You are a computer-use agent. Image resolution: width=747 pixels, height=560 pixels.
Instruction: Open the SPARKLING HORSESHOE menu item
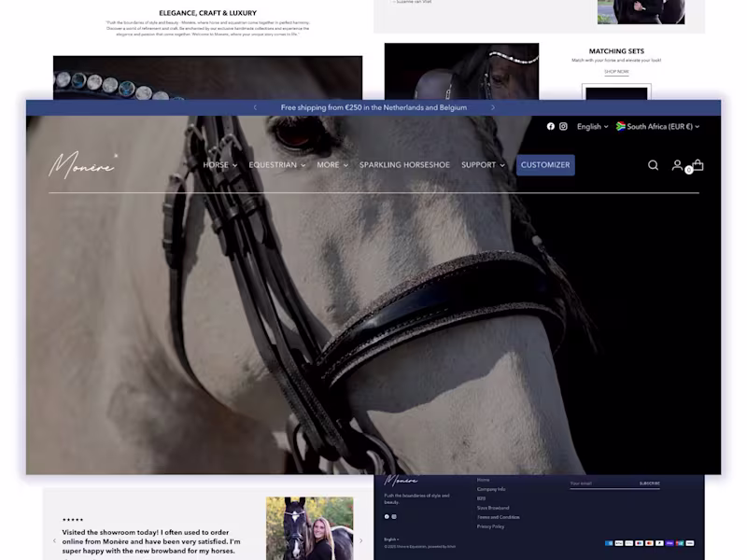tap(404, 165)
